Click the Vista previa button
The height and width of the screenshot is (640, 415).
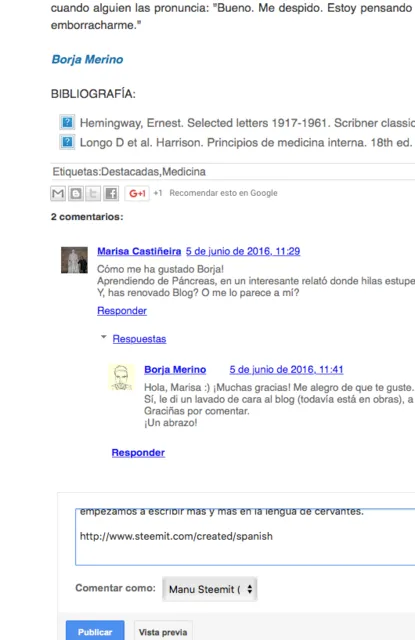point(163,632)
